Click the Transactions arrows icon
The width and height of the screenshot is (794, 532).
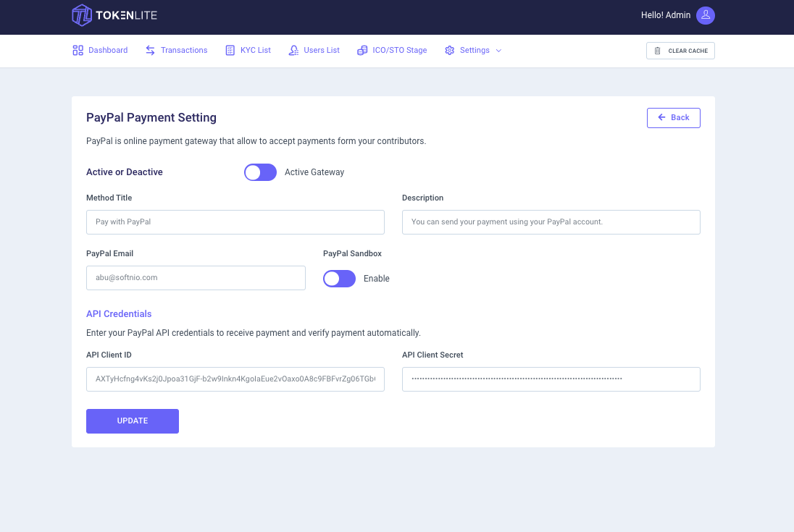pos(151,50)
